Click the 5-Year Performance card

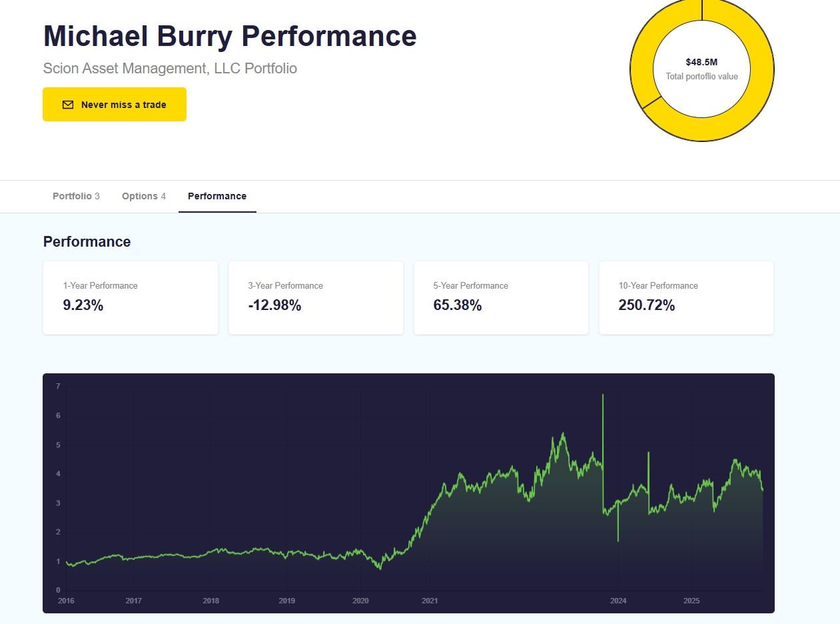pyautogui.click(x=501, y=297)
